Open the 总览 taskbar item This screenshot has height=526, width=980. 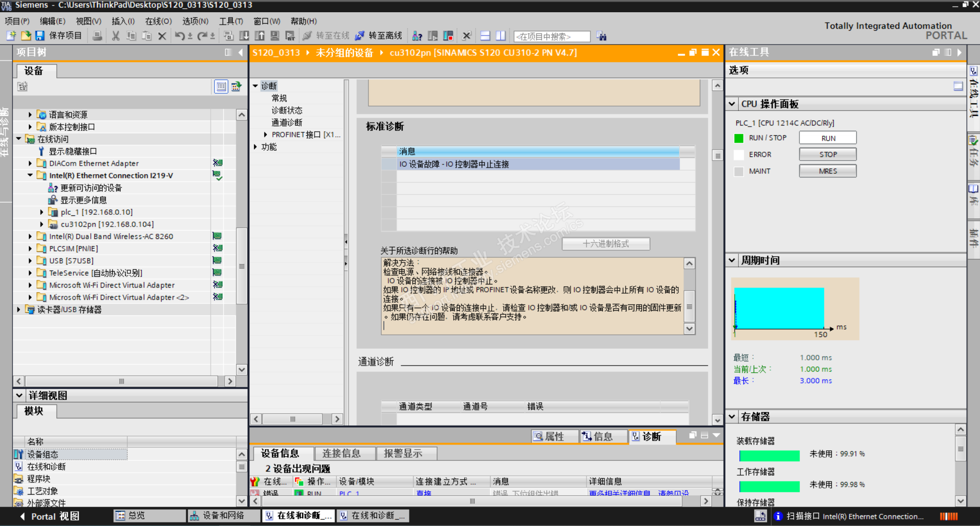coord(149,516)
